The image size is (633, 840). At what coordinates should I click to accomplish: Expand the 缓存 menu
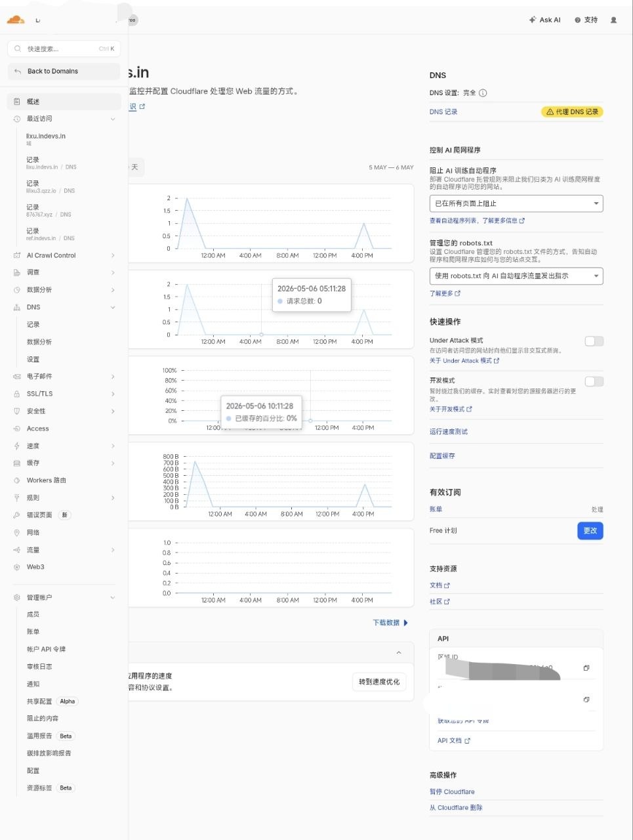coord(113,463)
